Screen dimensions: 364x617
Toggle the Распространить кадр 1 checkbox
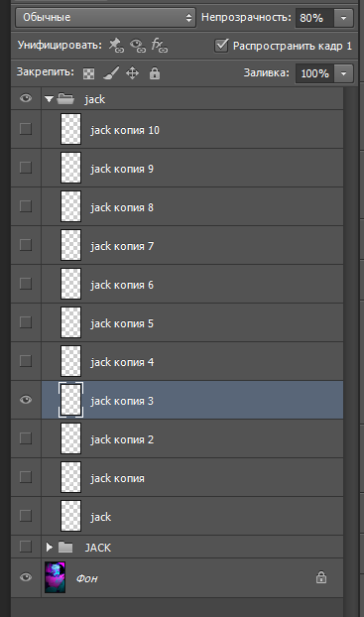coord(221,46)
